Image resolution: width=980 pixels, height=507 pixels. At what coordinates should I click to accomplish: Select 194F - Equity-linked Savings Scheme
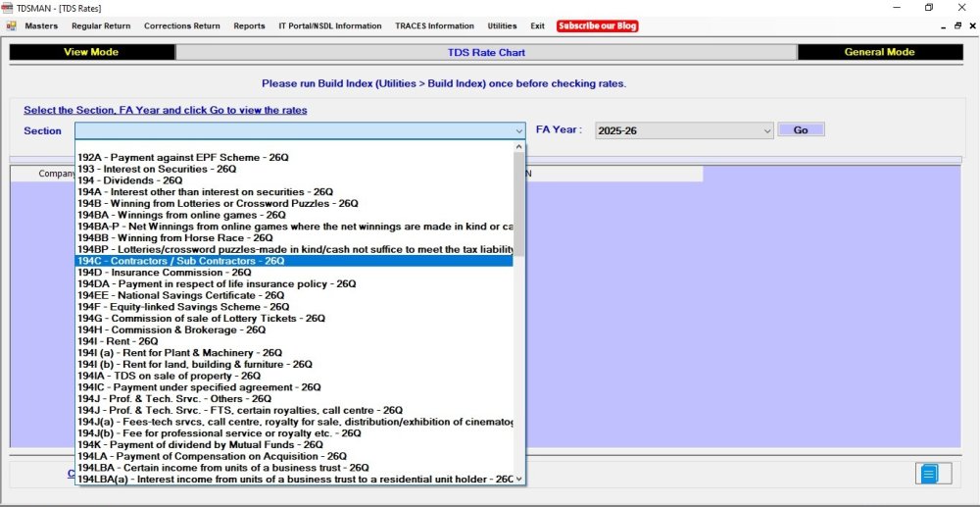294,307
